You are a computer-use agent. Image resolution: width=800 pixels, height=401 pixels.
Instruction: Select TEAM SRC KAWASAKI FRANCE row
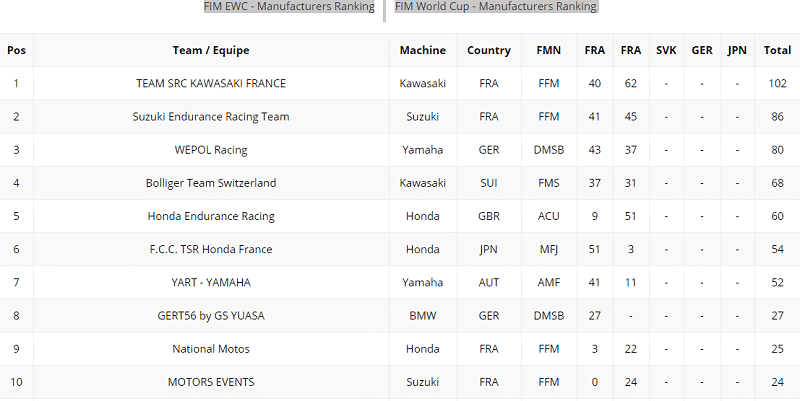tap(211, 83)
